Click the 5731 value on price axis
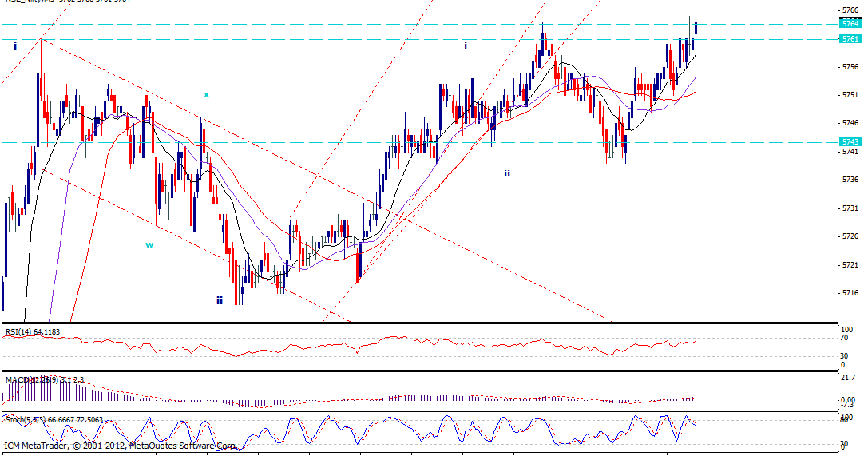 coord(850,208)
